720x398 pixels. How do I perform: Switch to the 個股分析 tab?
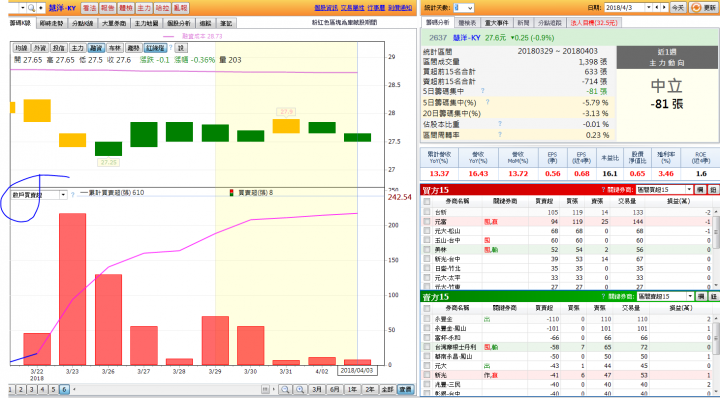(179, 23)
